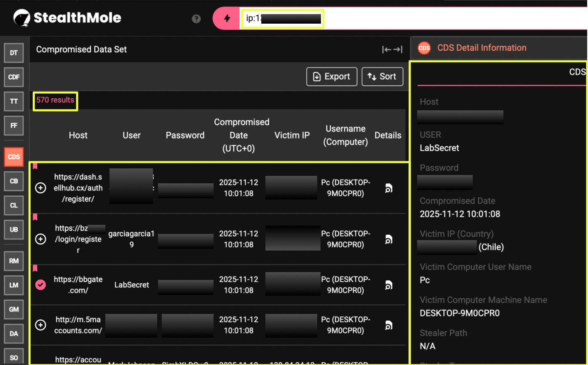Image resolution: width=588 pixels, height=365 pixels.
Task: Toggle pink bookmark flag on bbgate.com row
Action: click(x=35, y=268)
